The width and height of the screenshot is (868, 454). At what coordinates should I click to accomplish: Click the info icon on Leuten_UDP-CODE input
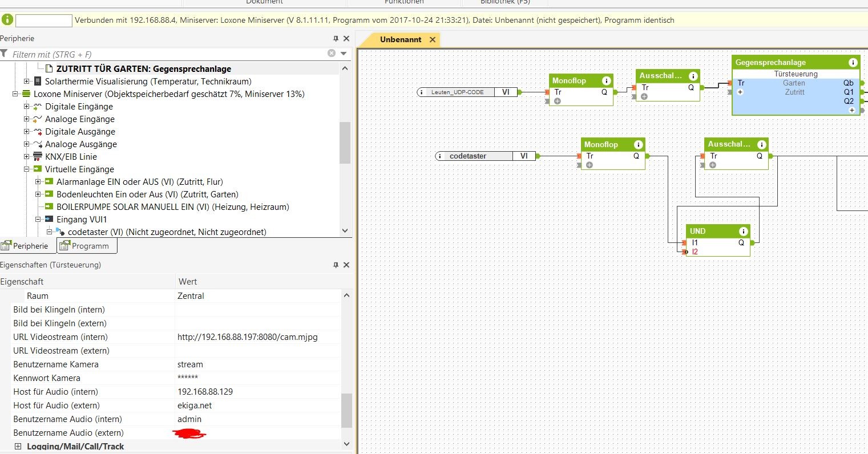pos(423,92)
